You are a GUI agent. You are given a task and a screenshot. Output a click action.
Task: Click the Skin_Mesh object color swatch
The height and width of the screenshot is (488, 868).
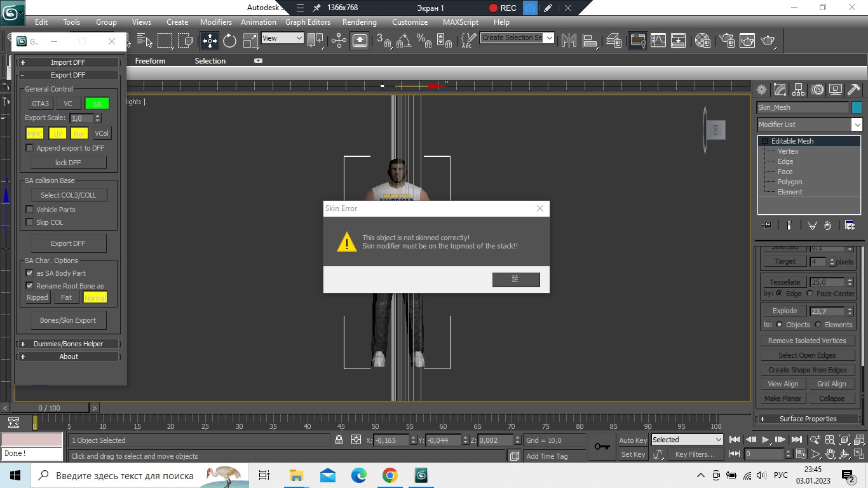pos(857,107)
